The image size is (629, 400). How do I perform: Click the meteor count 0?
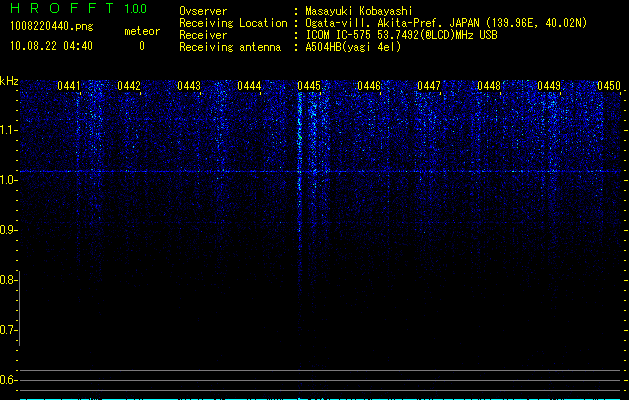[x=142, y=46]
